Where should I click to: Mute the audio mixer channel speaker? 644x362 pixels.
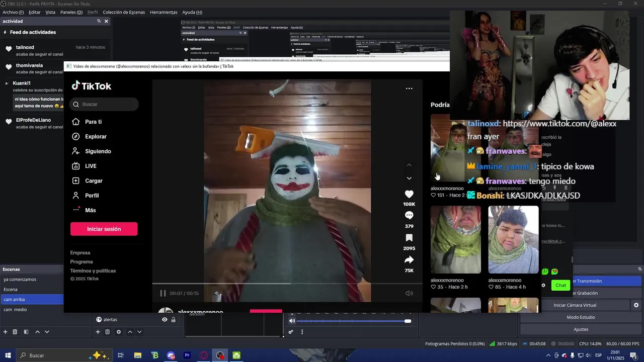coord(292,321)
